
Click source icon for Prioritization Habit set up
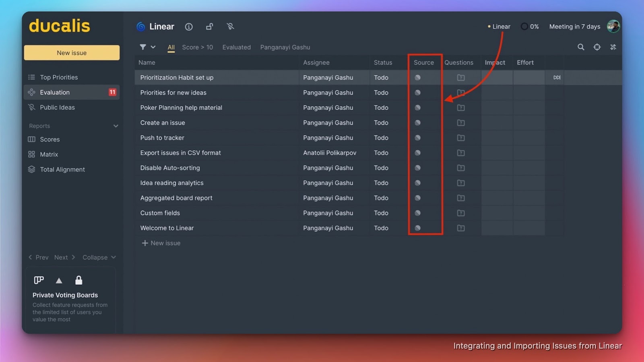418,78
